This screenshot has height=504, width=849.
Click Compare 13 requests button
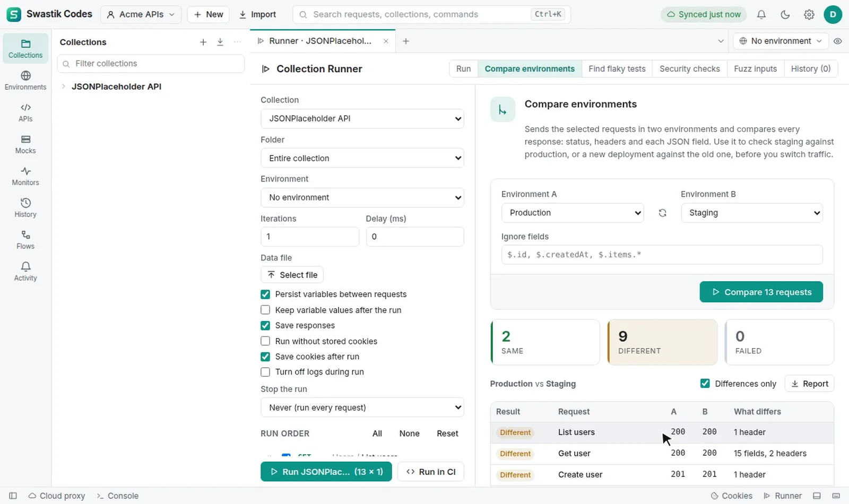pos(761,292)
